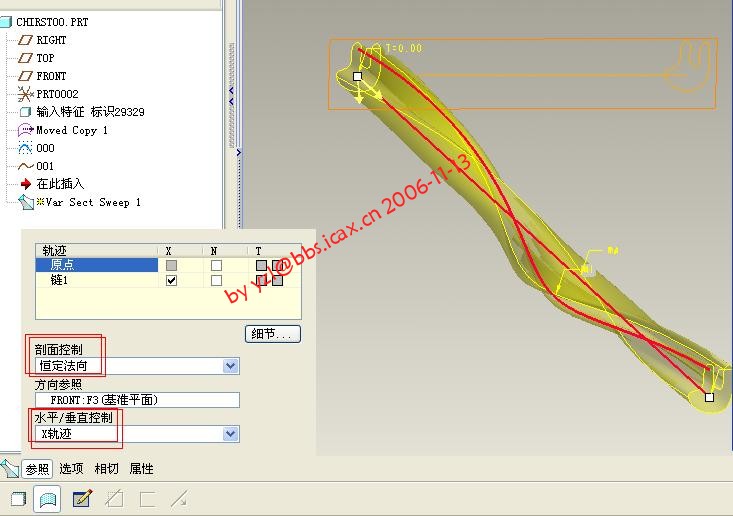733x516 pixels.
Task: Open the 相切 tab
Action: point(106,468)
